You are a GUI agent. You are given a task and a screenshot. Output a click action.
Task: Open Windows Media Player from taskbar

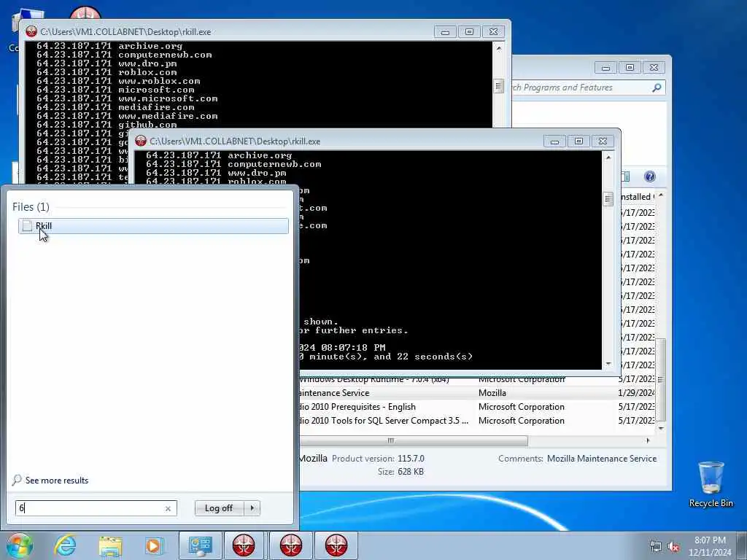click(155, 545)
